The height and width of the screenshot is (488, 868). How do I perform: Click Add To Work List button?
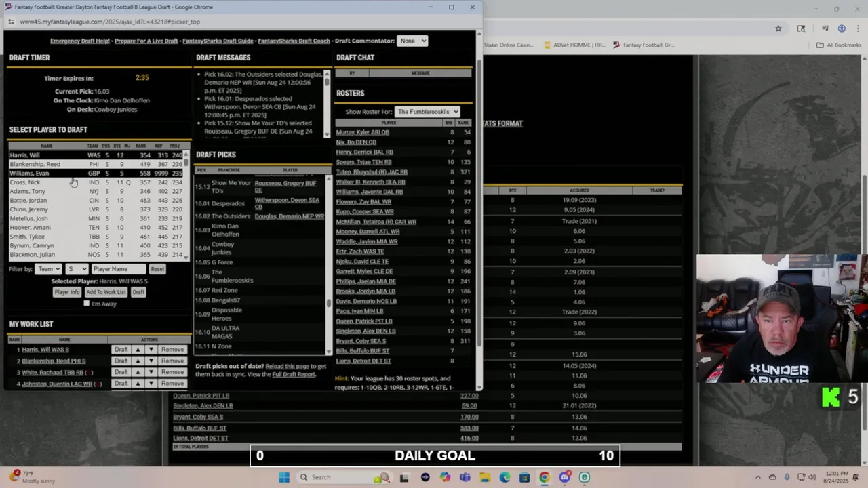(x=106, y=292)
